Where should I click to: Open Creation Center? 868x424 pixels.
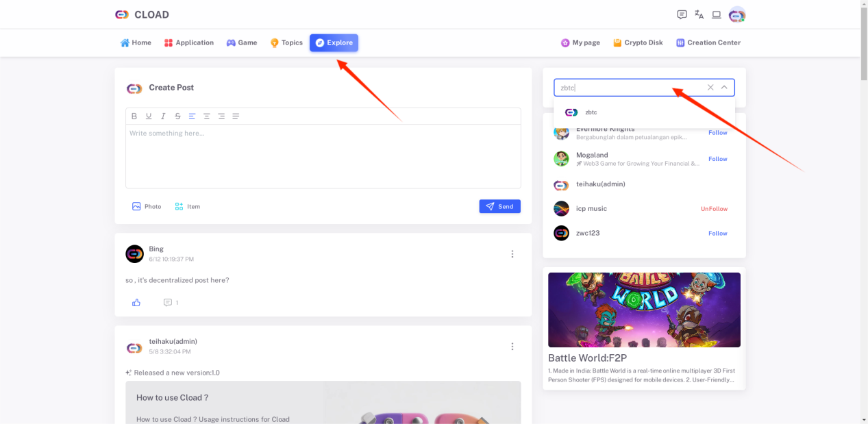coord(708,42)
